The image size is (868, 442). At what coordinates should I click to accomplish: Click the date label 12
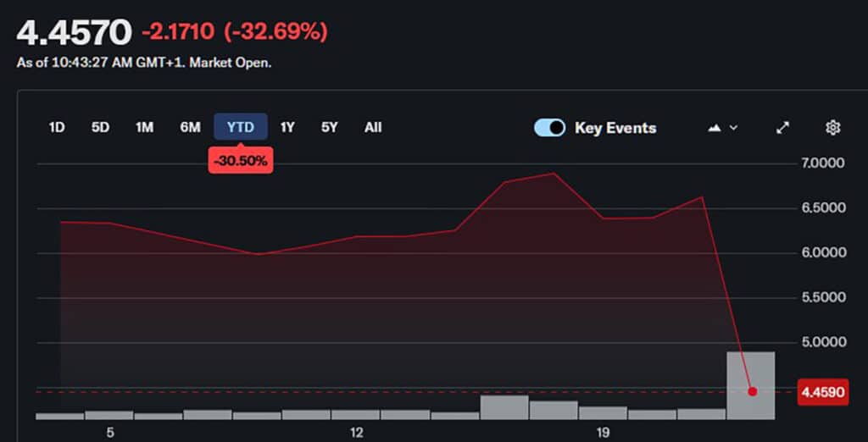(357, 433)
